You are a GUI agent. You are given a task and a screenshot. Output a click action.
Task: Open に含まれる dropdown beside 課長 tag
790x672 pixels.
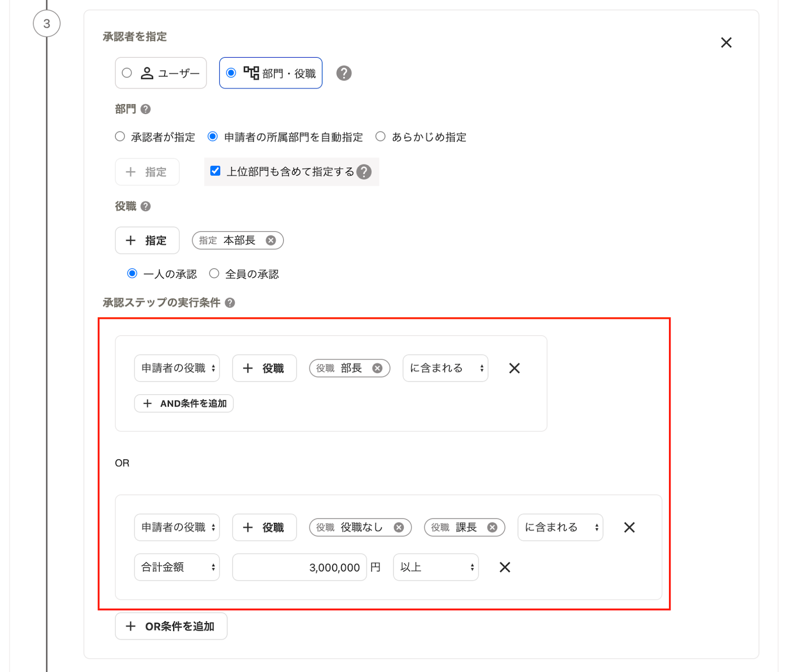click(x=560, y=527)
